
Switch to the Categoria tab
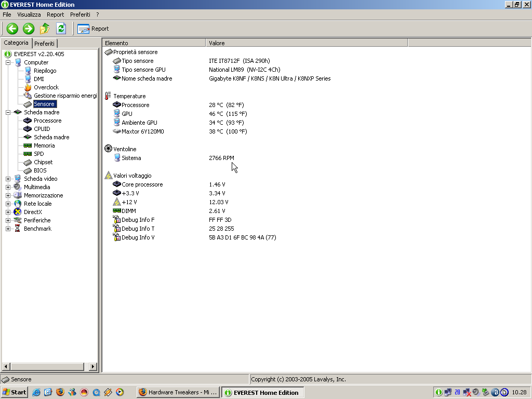[16, 43]
